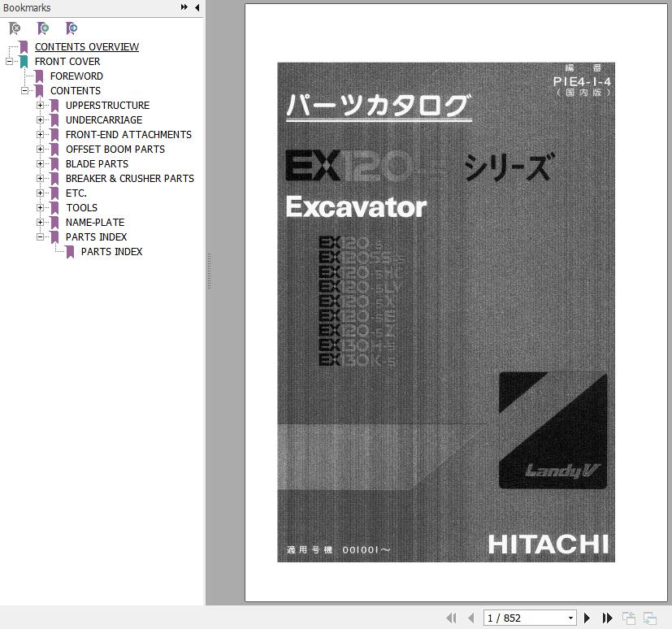
Task: Select the BREAKER & CRUSHER PARTS bookmark label
Action: pyautogui.click(x=130, y=178)
